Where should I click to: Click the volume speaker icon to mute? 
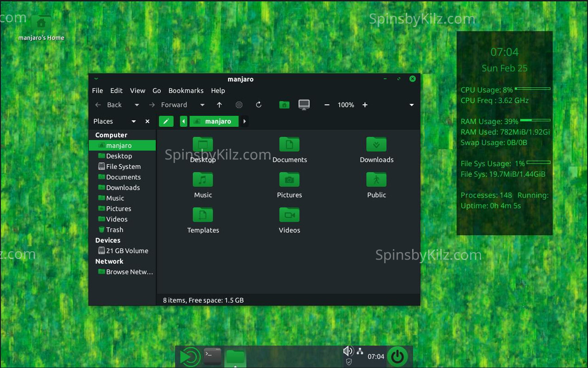(x=348, y=351)
